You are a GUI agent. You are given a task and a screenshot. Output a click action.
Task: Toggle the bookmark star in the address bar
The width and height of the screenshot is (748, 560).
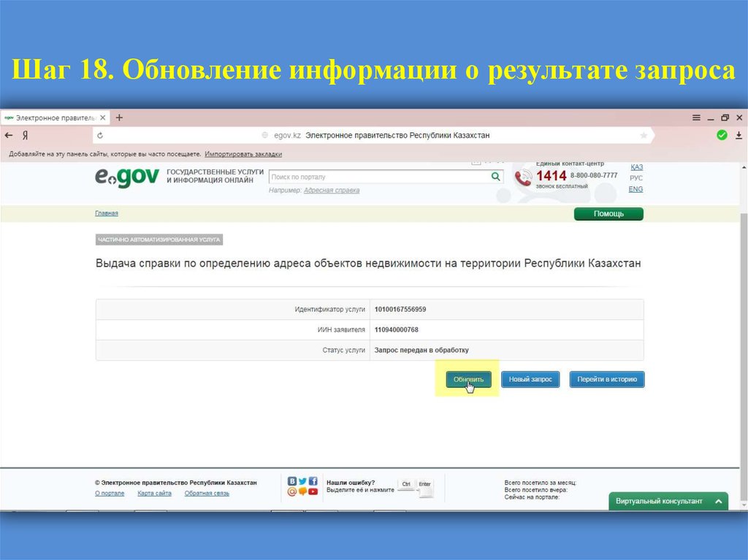[642, 135]
